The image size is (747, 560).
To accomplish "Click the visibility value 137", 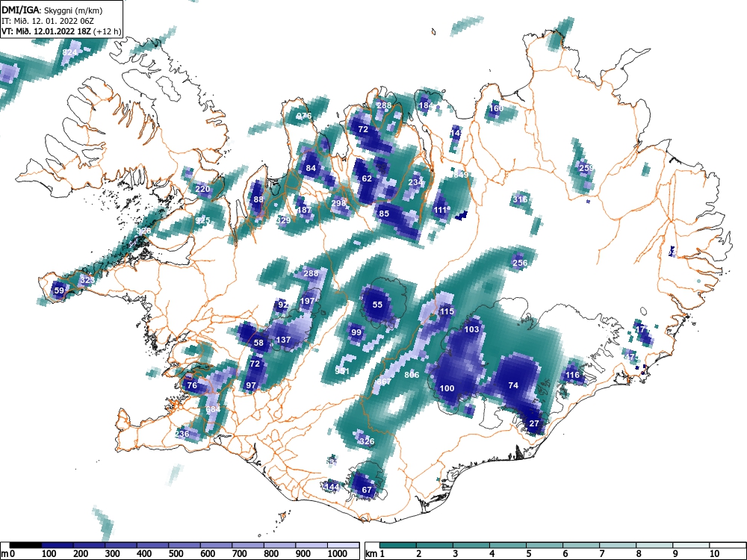I will pos(283,340).
